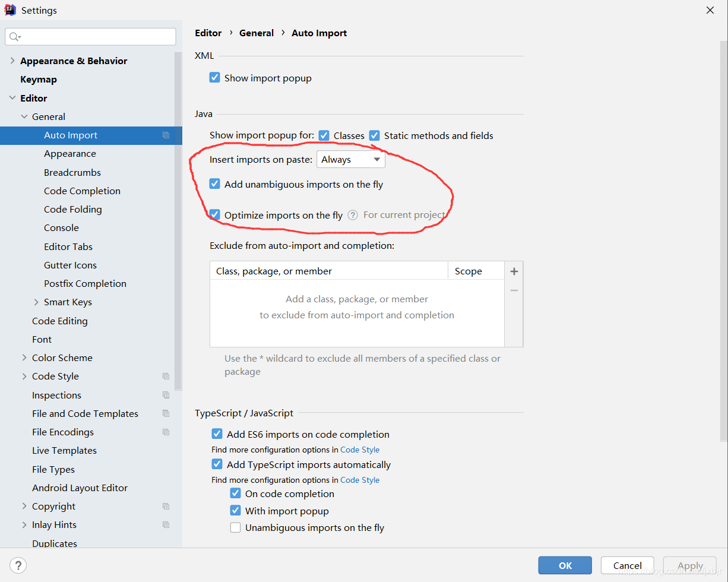Open help with the question mark button
This screenshot has width=728, height=582.
point(18,565)
